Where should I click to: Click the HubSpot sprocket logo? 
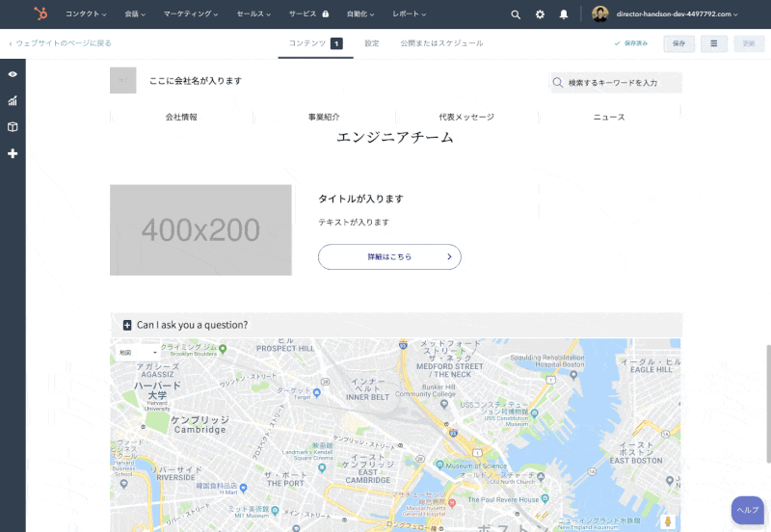coord(40,14)
